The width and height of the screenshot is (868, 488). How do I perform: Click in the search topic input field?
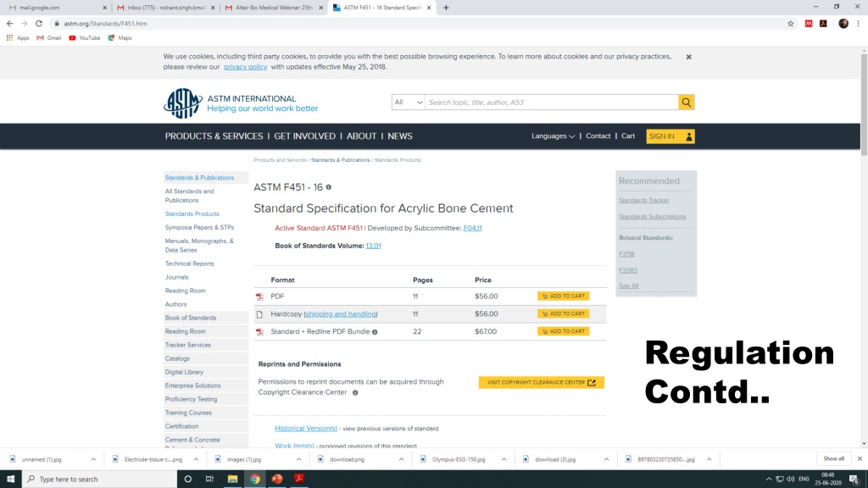tap(551, 103)
